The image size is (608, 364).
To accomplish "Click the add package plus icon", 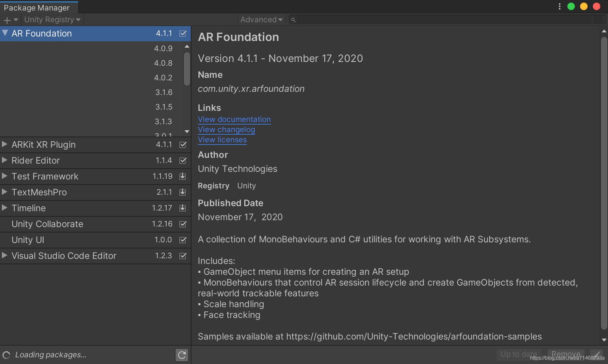I will [x=6, y=20].
